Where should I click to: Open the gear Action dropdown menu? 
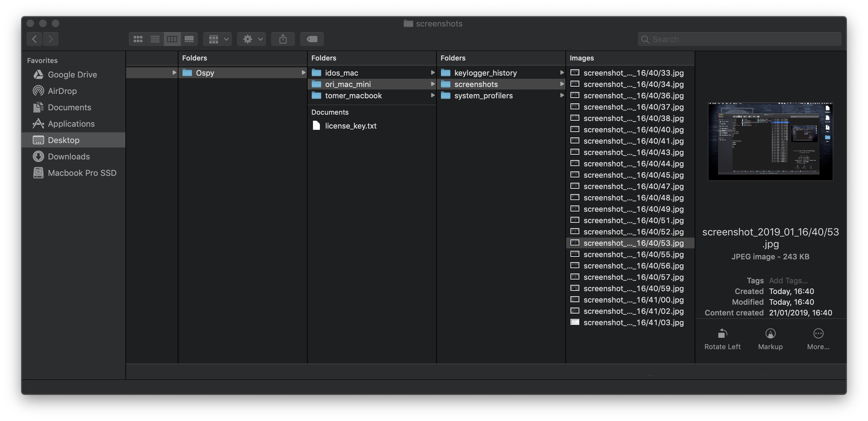[252, 39]
